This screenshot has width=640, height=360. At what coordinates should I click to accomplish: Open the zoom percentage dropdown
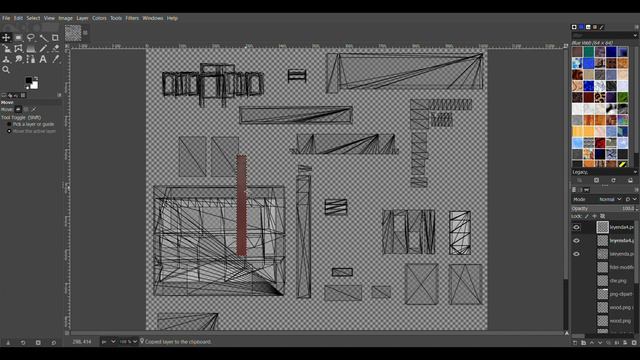(x=129, y=342)
